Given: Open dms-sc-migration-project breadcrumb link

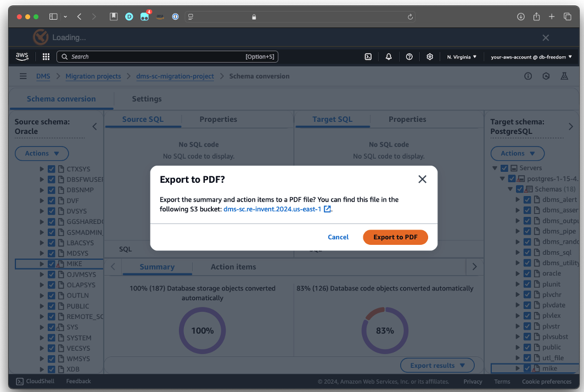Looking at the screenshot, I should [175, 76].
